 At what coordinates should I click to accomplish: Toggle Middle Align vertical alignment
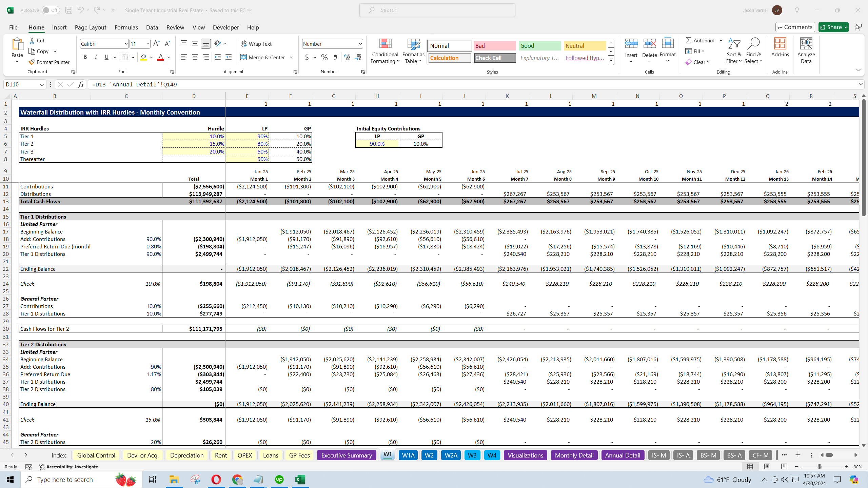(195, 44)
